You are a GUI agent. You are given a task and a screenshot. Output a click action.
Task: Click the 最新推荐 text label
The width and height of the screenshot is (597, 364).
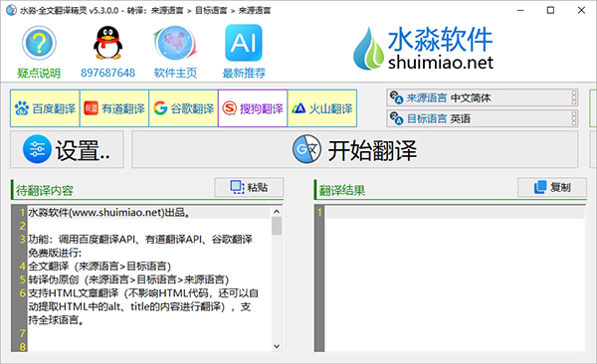click(244, 73)
